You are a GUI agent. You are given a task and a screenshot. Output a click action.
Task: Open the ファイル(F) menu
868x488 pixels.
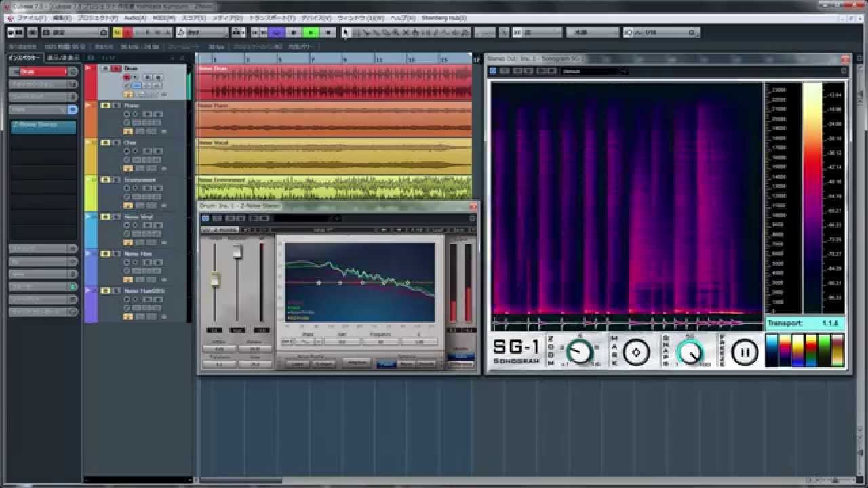31,18
